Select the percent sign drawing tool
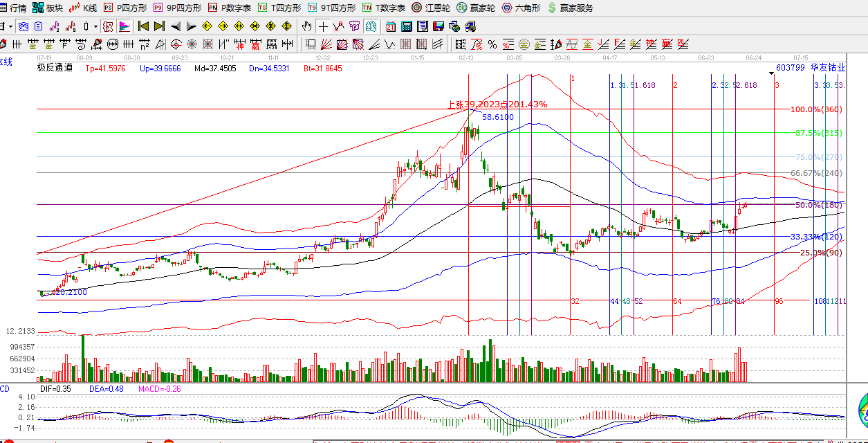 point(492,44)
